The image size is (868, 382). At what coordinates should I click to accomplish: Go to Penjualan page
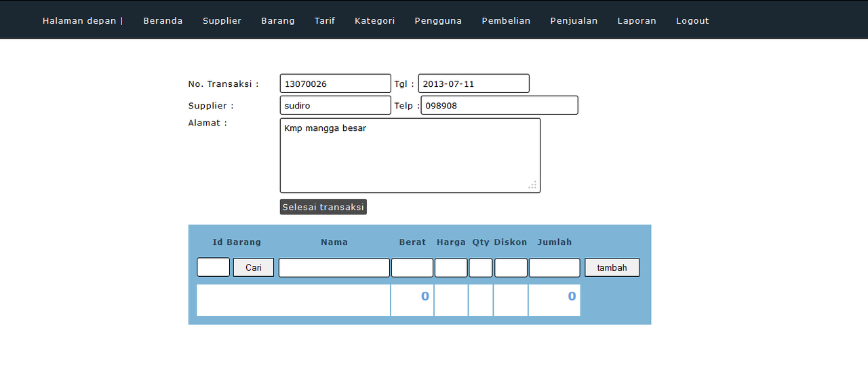click(x=574, y=20)
